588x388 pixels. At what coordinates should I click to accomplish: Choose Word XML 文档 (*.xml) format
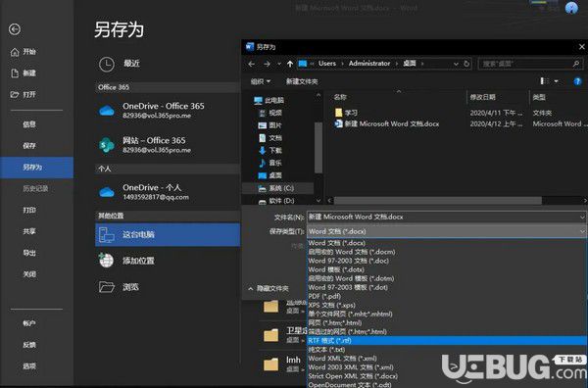tap(342, 359)
